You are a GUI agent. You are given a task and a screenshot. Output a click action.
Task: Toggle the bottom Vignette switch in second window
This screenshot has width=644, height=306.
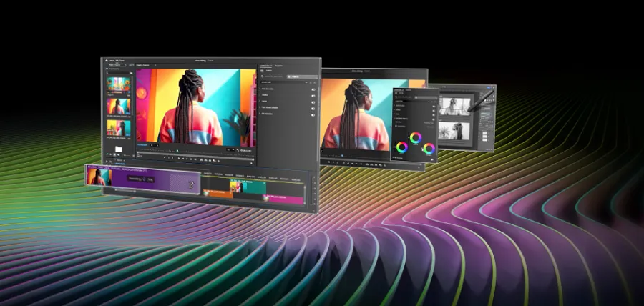click(433, 160)
